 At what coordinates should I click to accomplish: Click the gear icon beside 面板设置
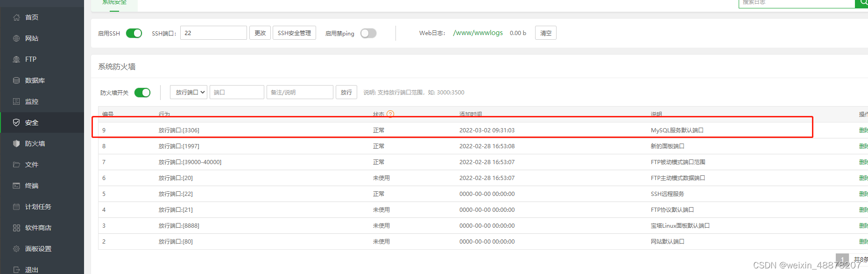tap(16, 249)
